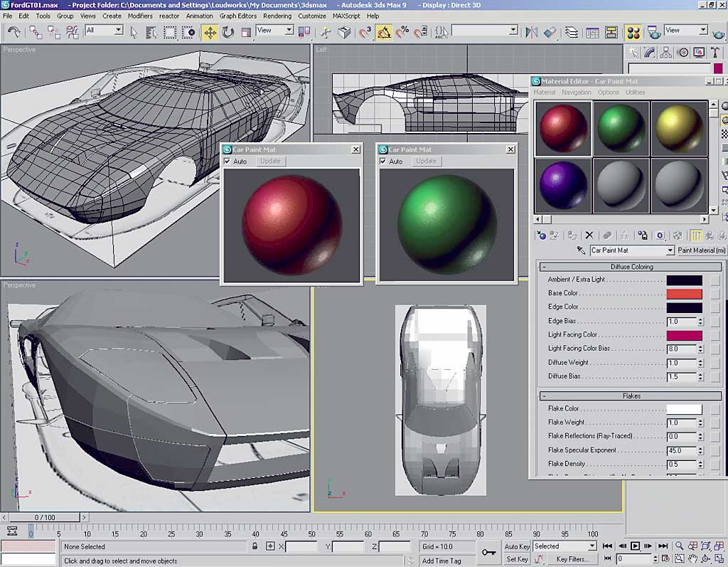
Task: Toggle the Selection Lock padlock
Action: click(x=255, y=546)
